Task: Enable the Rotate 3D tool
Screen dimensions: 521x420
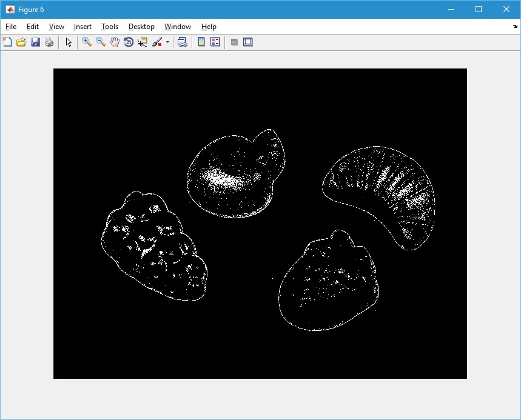Action: click(129, 42)
